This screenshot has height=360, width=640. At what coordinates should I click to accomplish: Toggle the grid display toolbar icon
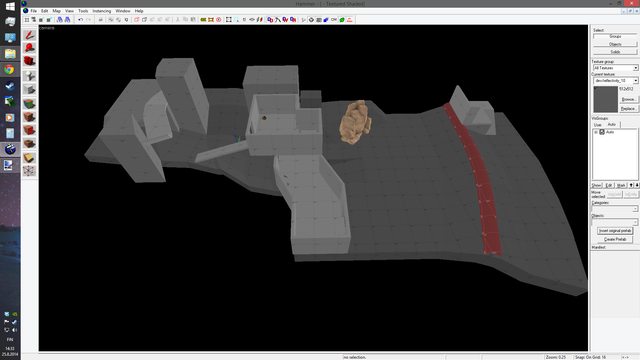coord(27,20)
